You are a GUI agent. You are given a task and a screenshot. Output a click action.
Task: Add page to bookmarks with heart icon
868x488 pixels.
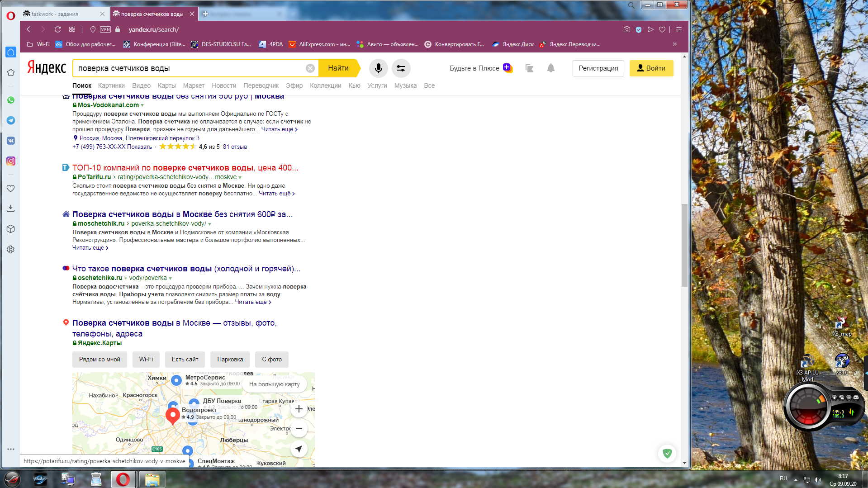coord(662,29)
